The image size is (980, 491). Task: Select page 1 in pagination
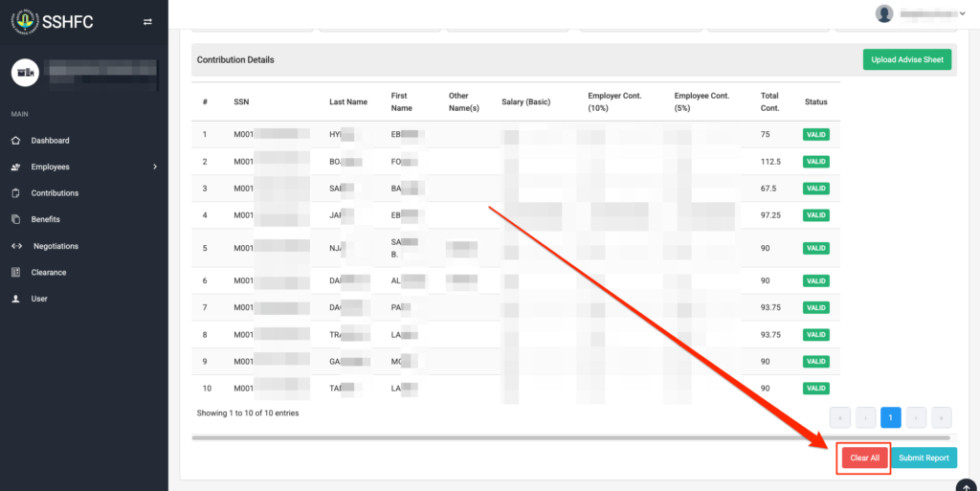(x=890, y=417)
